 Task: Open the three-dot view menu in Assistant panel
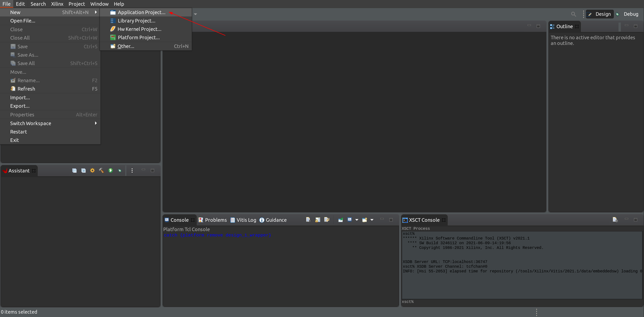pyautogui.click(x=132, y=171)
